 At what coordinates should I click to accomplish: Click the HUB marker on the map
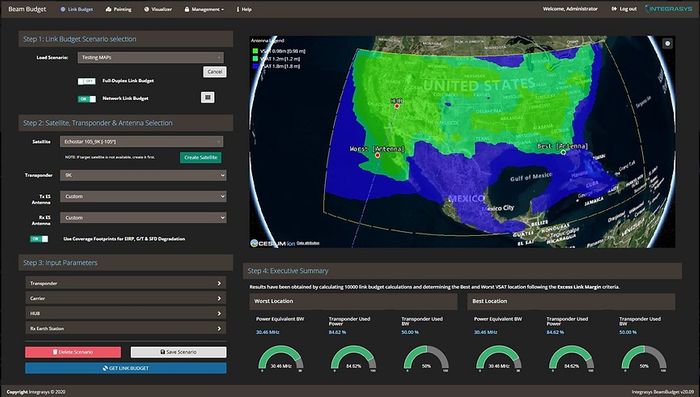(397, 106)
